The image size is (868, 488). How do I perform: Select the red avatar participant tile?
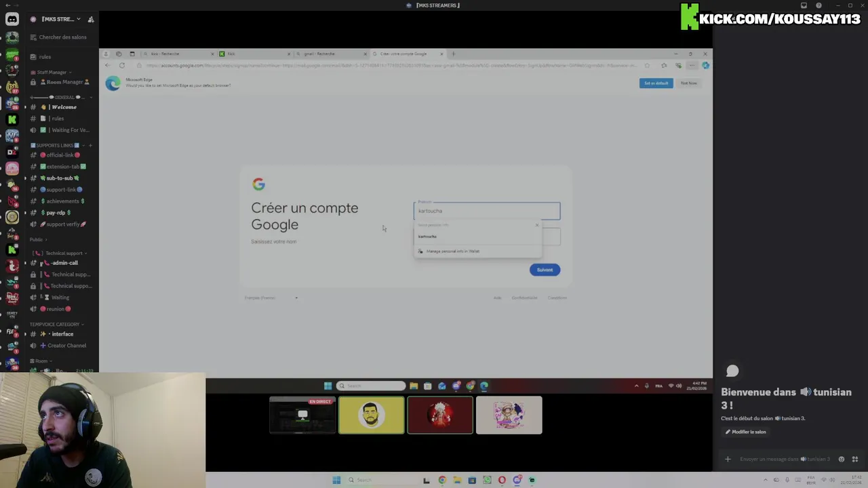click(440, 415)
